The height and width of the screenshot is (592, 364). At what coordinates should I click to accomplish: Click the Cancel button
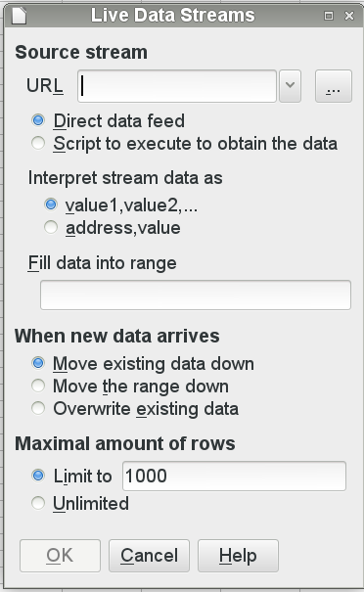pyautogui.click(x=149, y=556)
